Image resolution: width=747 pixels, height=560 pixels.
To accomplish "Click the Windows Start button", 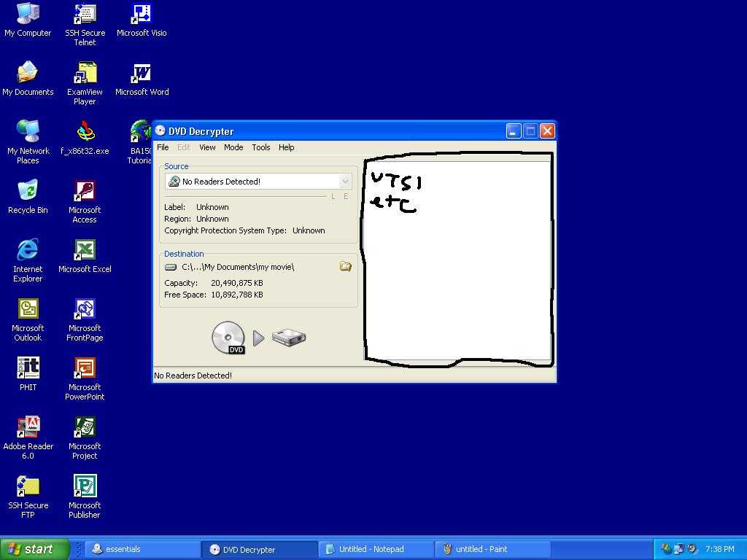I will pyautogui.click(x=35, y=549).
